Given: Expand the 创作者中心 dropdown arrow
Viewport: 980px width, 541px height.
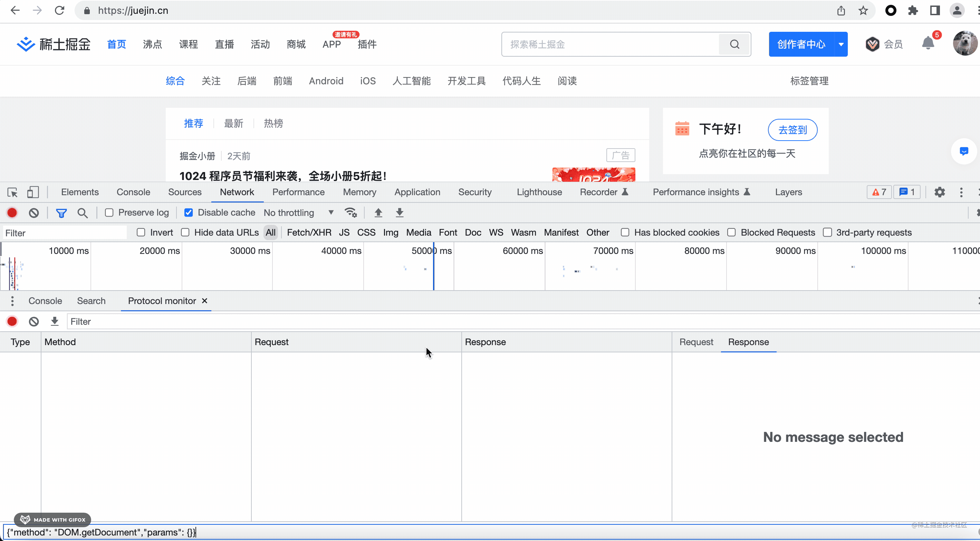Looking at the screenshot, I should [x=841, y=44].
